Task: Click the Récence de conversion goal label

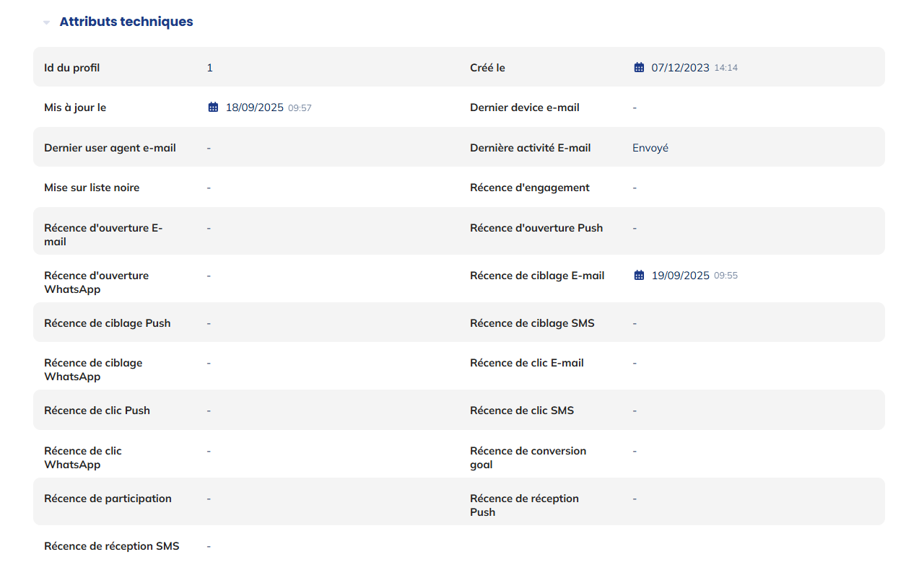Action: coord(528,457)
